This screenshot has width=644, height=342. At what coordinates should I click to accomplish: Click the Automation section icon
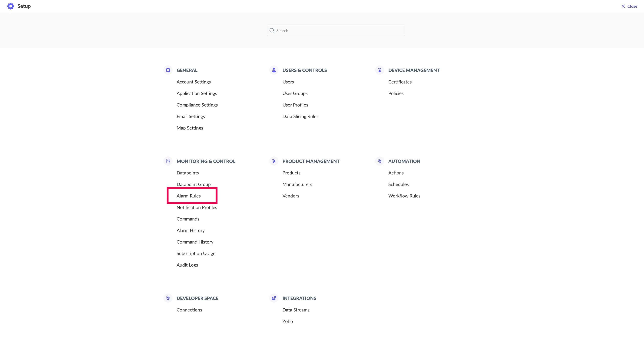[x=380, y=161]
